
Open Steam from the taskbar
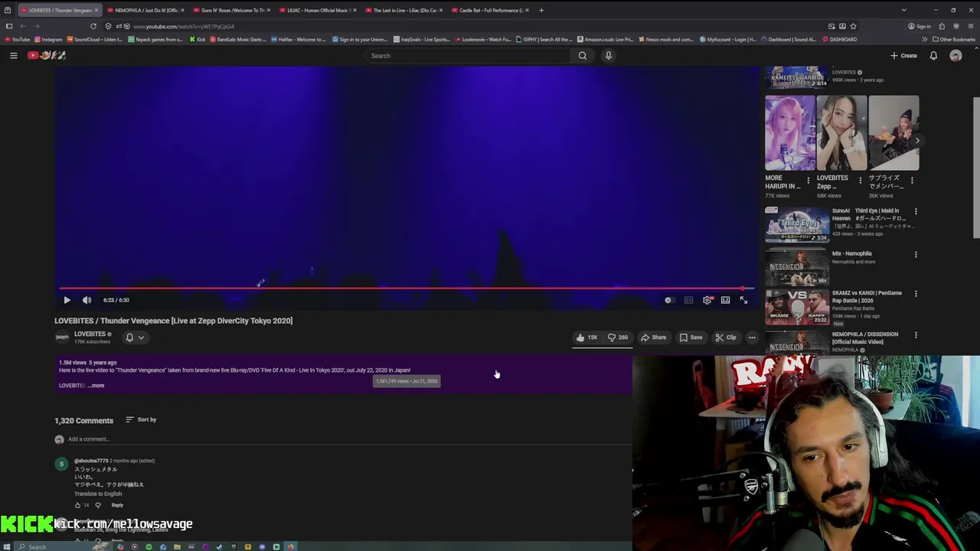219,546
